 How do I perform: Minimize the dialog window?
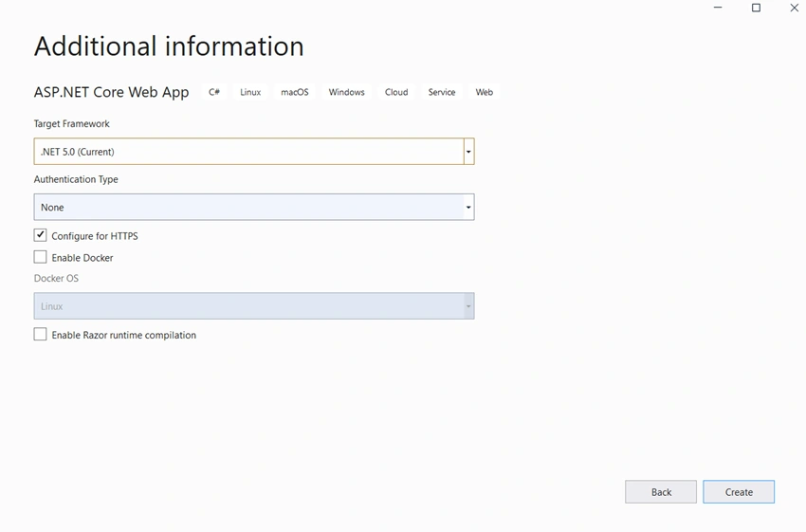tap(718, 8)
